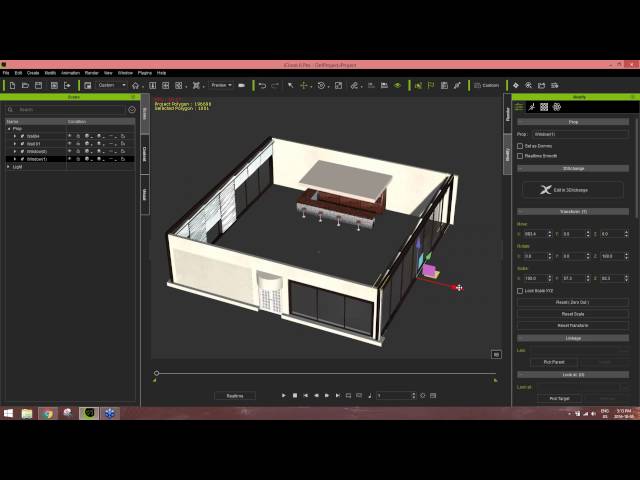
Task: Toggle visibility eye on Window(1) row
Action: point(69,159)
